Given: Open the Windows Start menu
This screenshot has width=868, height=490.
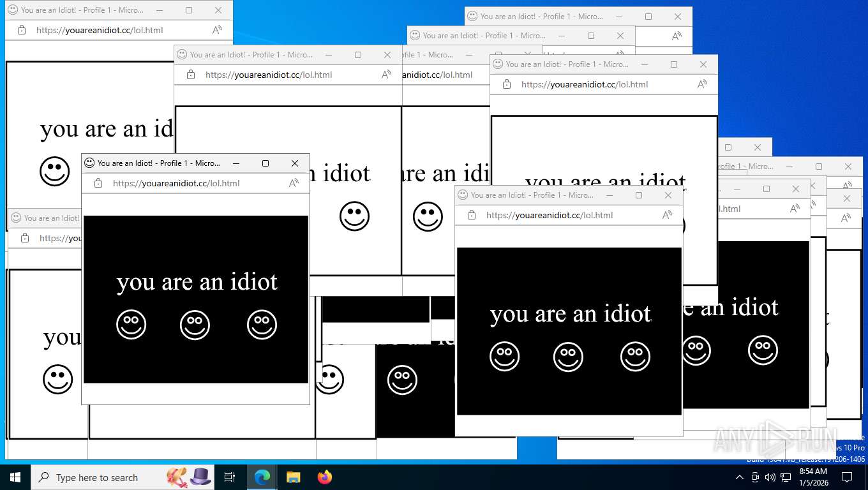Looking at the screenshot, I should [x=15, y=477].
